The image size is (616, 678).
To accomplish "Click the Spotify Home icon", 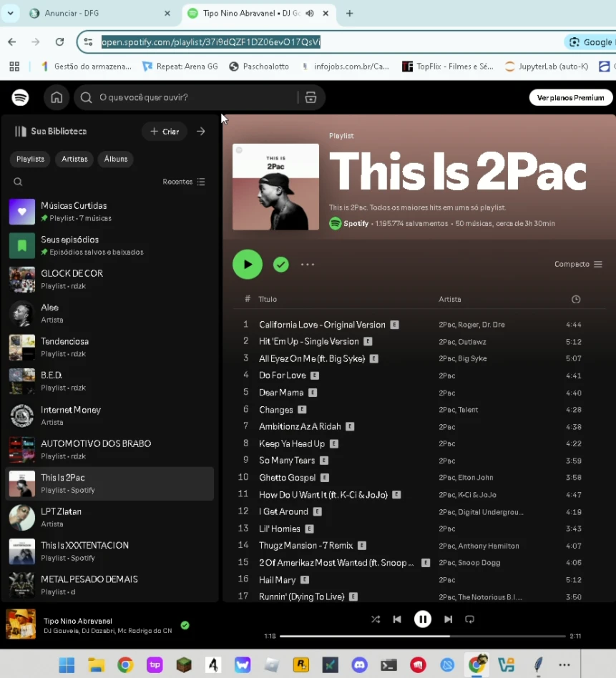I will [x=57, y=98].
